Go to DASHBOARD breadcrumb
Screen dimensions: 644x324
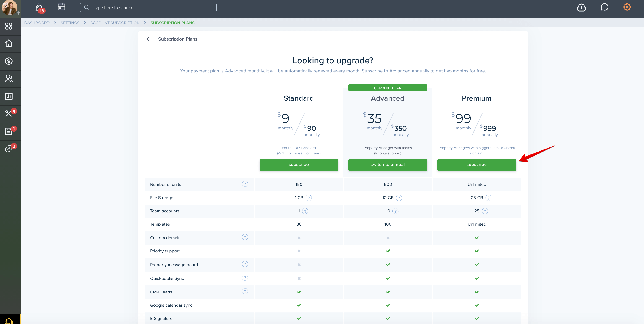(37, 23)
